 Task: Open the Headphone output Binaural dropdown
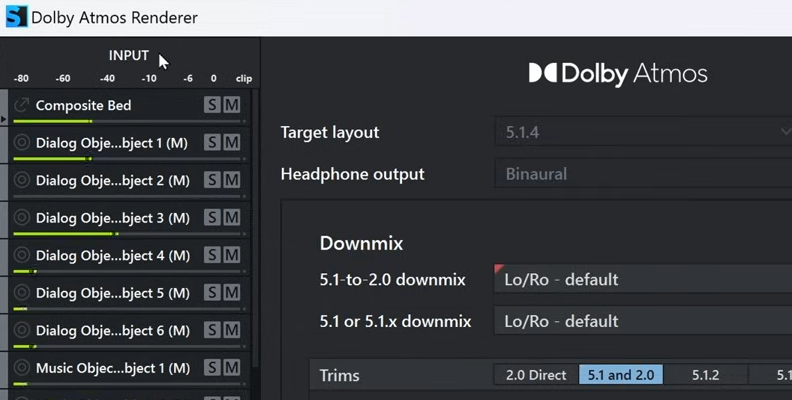tap(642, 174)
